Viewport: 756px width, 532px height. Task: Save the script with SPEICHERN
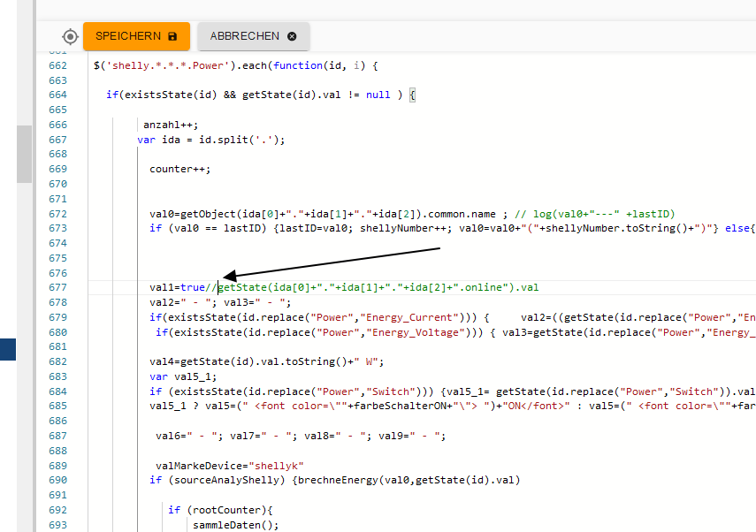[x=136, y=36]
